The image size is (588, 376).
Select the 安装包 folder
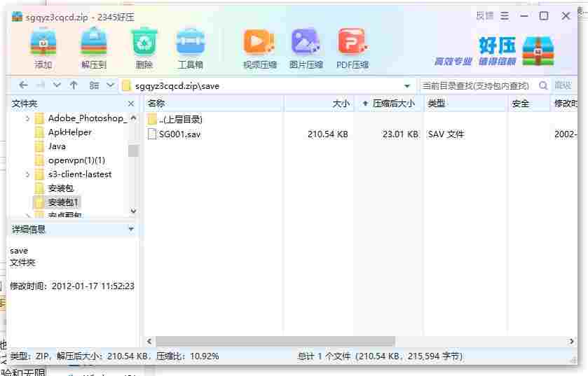coord(61,188)
